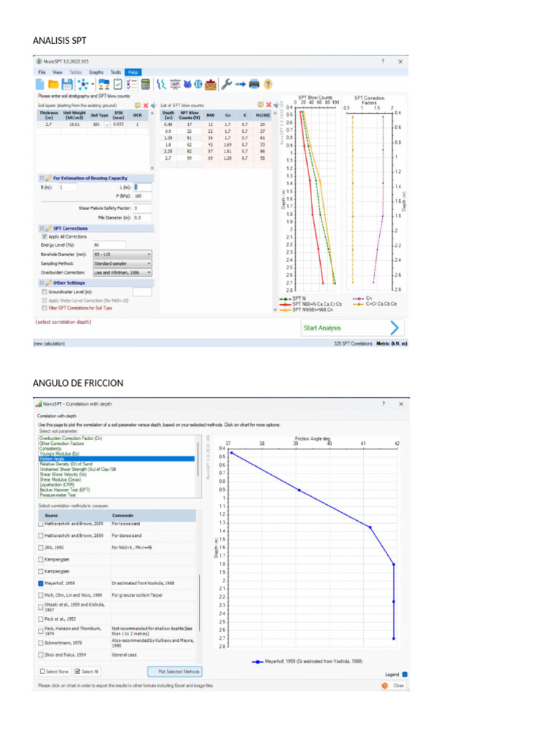Check the Schmertmann, 1975 method

tap(41, 643)
